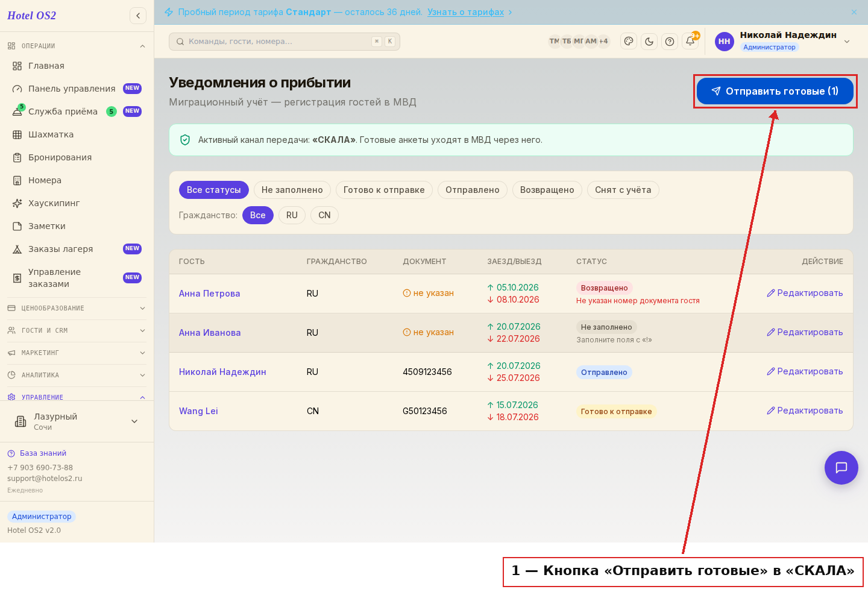
Task: Toggle dark mode moon icon
Action: click(x=649, y=42)
